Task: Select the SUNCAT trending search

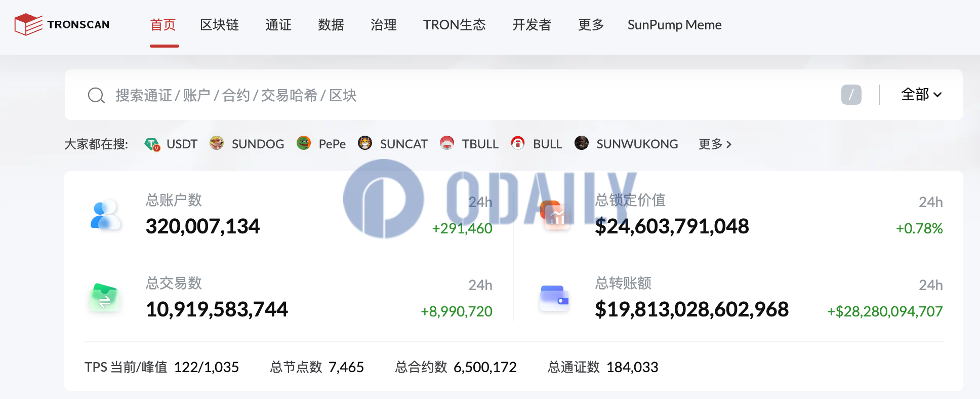Action: pyautogui.click(x=403, y=144)
